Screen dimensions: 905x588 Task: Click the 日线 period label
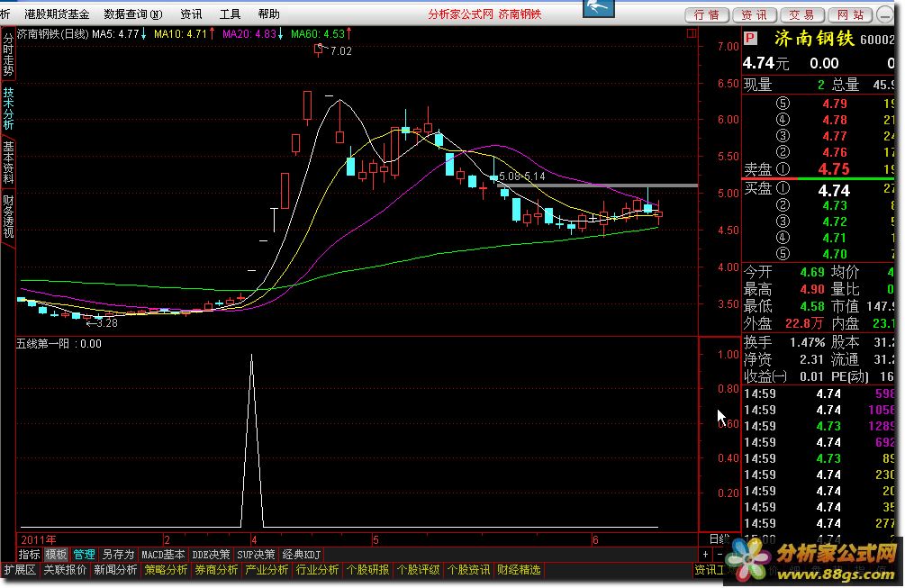tap(719, 539)
